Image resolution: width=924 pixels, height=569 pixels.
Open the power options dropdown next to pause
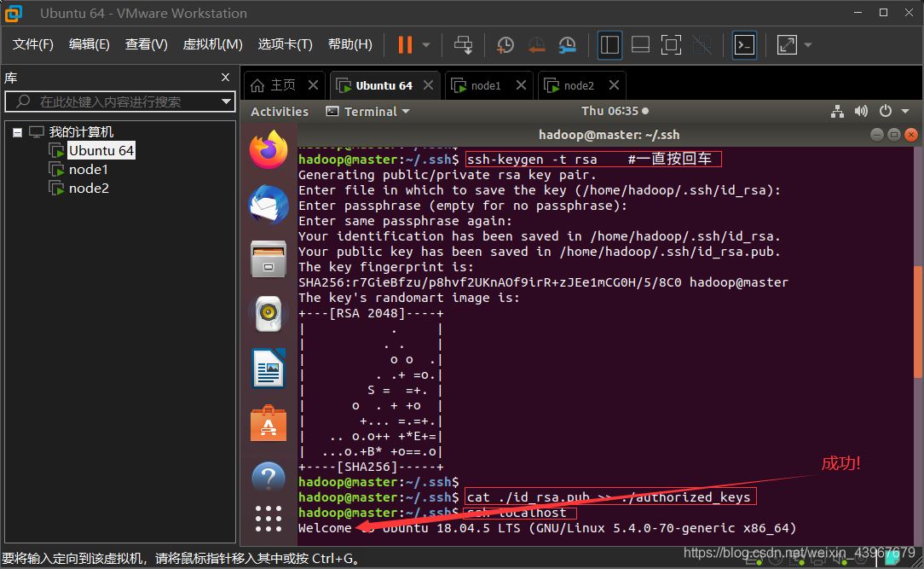click(x=426, y=44)
